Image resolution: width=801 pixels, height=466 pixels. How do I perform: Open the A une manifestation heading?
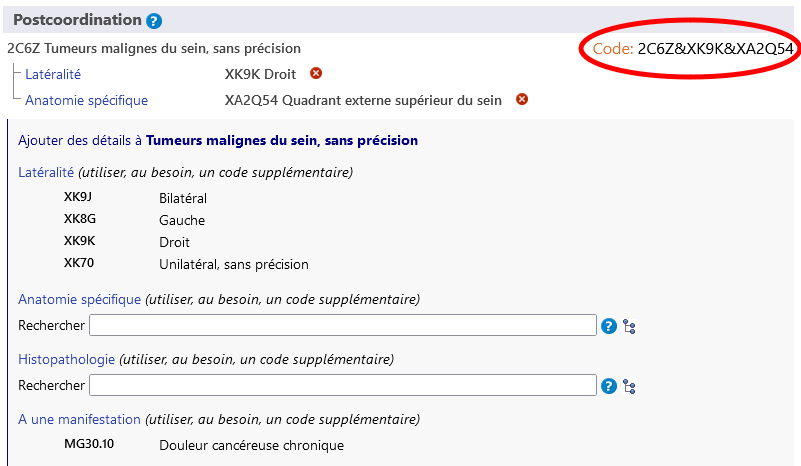tap(79, 419)
